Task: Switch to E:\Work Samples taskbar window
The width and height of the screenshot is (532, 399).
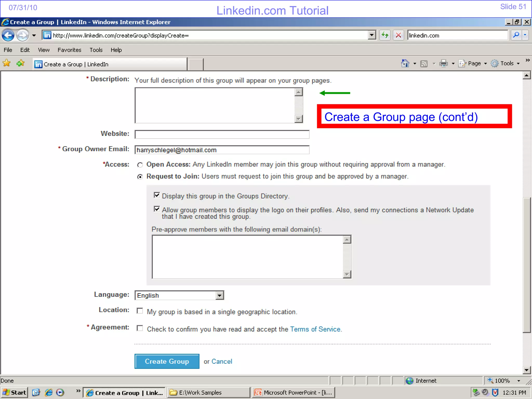Action: click(209, 393)
